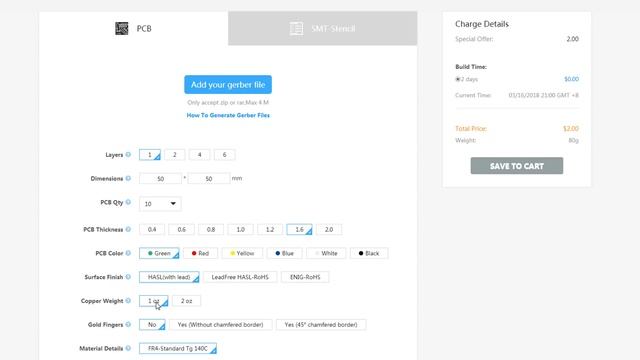Open the PCB Qty dropdown
640x360 pixels.
[160, 204]
